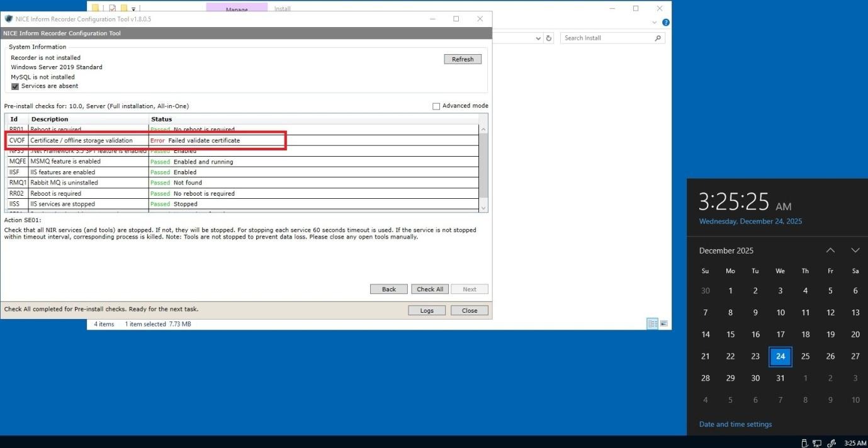
Task: Click the 3:25 AM taskbar clock
Action: coord(855,443)
